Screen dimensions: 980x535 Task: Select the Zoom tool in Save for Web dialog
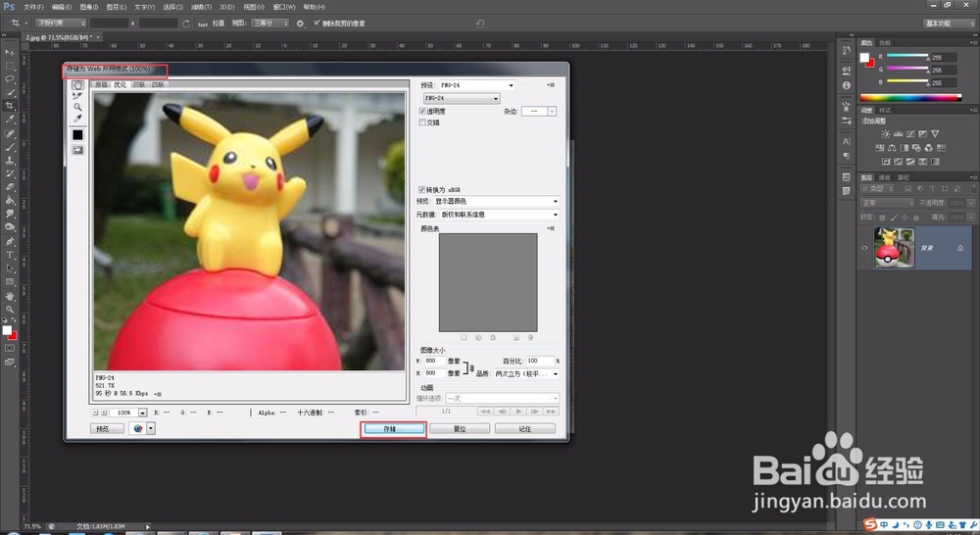tap(77, 107)
